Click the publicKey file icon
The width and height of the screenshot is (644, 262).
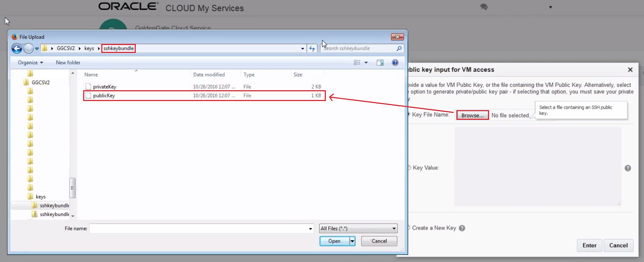tap(88, 95)
